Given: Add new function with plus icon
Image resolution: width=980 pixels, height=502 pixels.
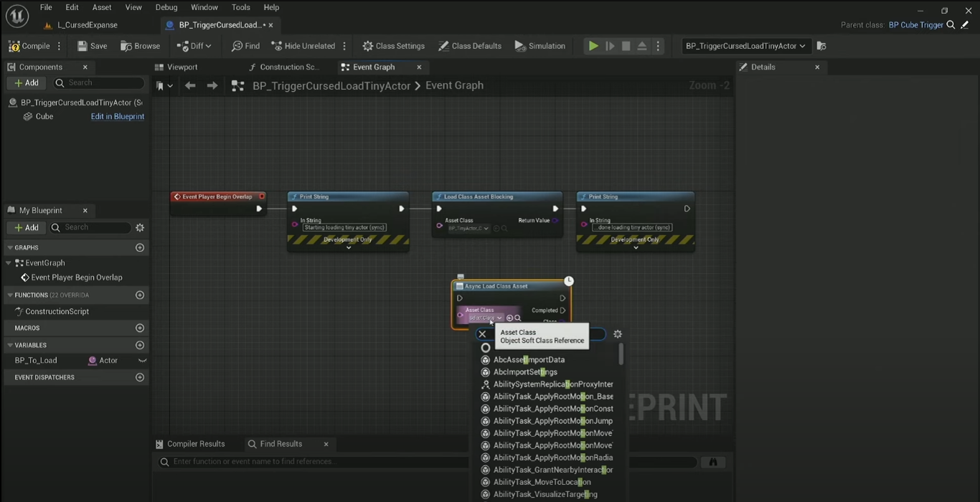Looking at the screenshot, I should [x=140, y=295].
